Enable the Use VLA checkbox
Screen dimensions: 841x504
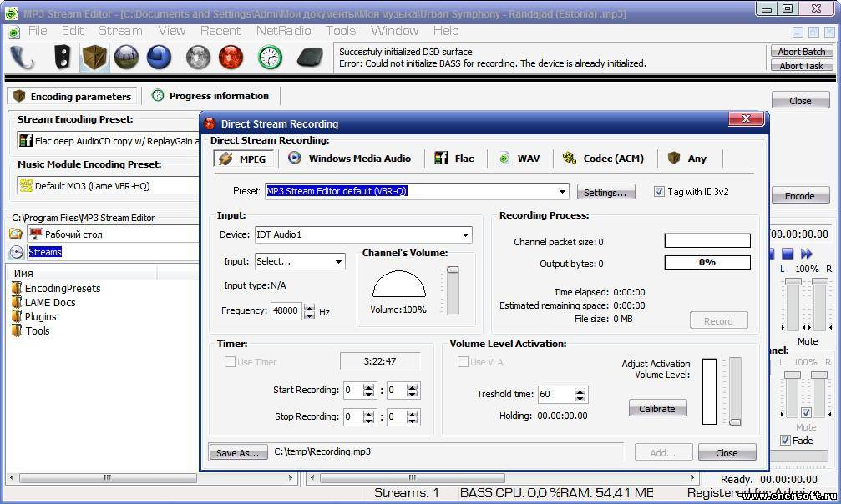[x=463, y=362]
